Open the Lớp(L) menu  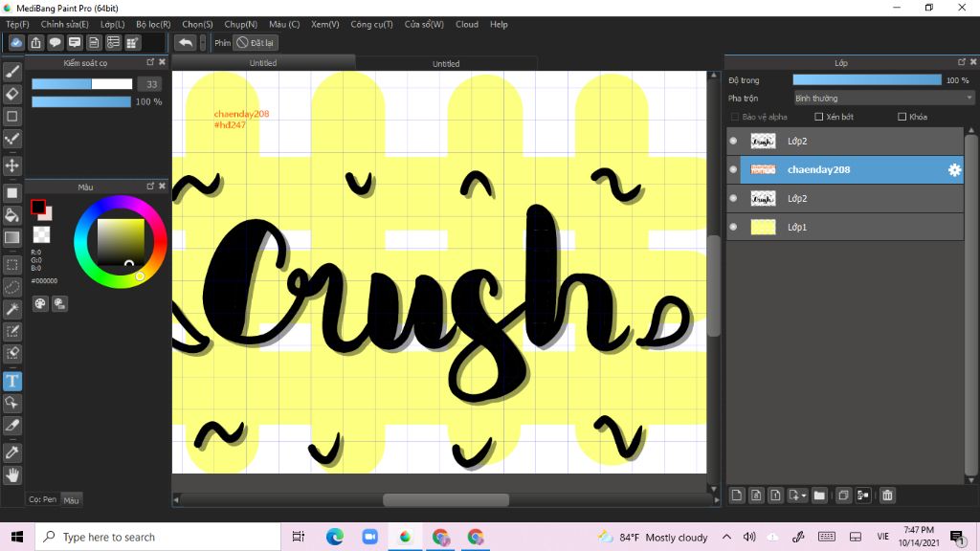[113, 24]
